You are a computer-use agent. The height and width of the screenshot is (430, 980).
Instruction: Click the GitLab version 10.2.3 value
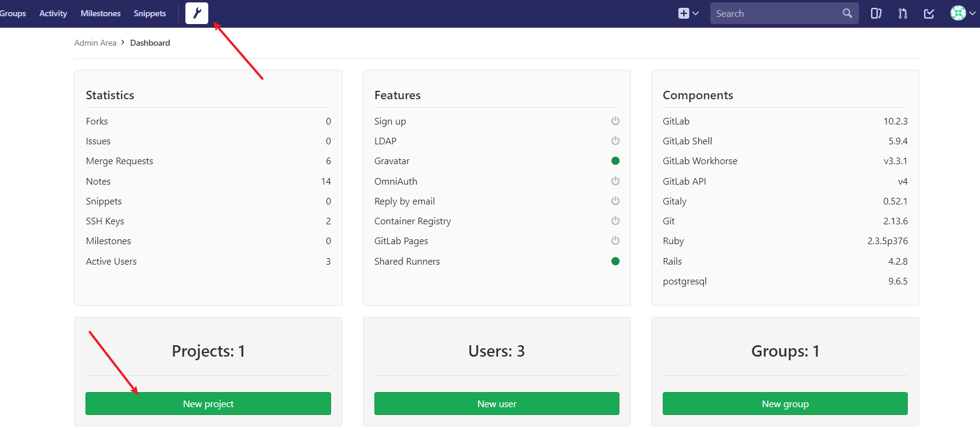coord(896,121)
